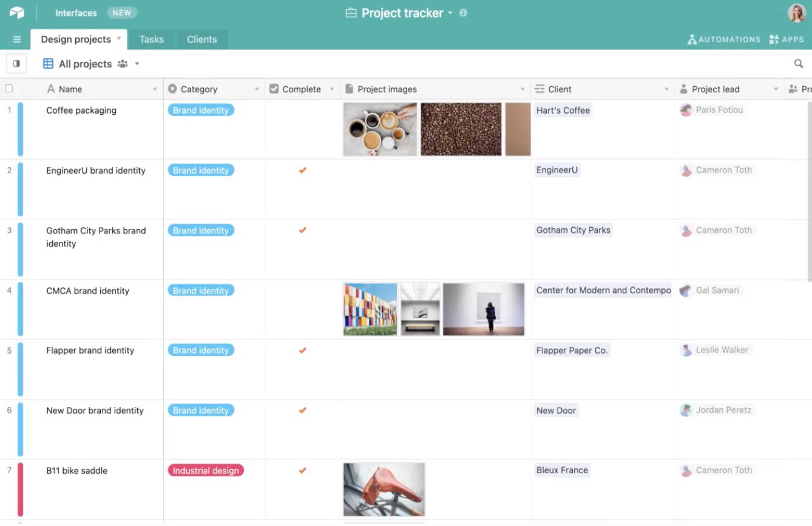Click the Airtable logo icon
Image resolution: width=812 pixels, height=526 pixels.
pyautogui.click(x=17, y=13)
